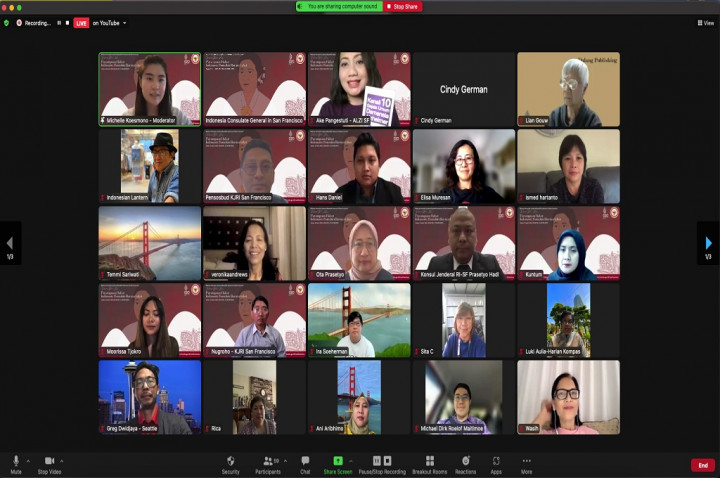Screen dimensions: 720x478
Task: Open Breakout Rooms
Action: pyautogui.click(x=429, y=462)
